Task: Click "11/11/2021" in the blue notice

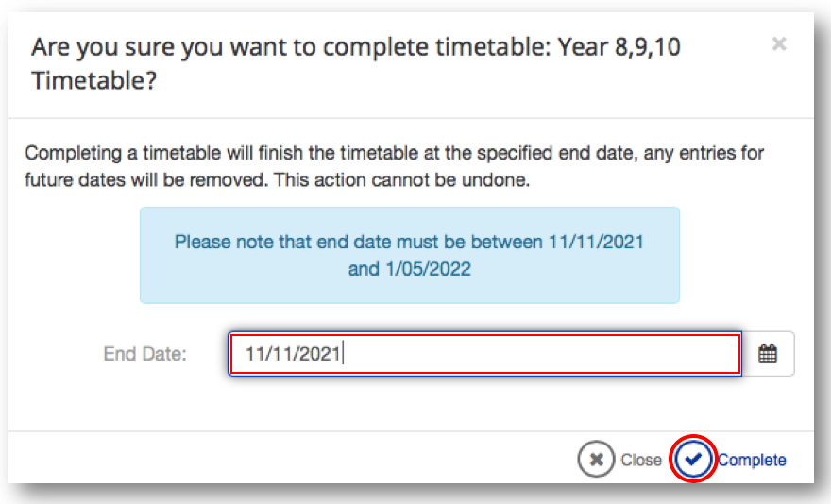Action: tap(596, 242)
